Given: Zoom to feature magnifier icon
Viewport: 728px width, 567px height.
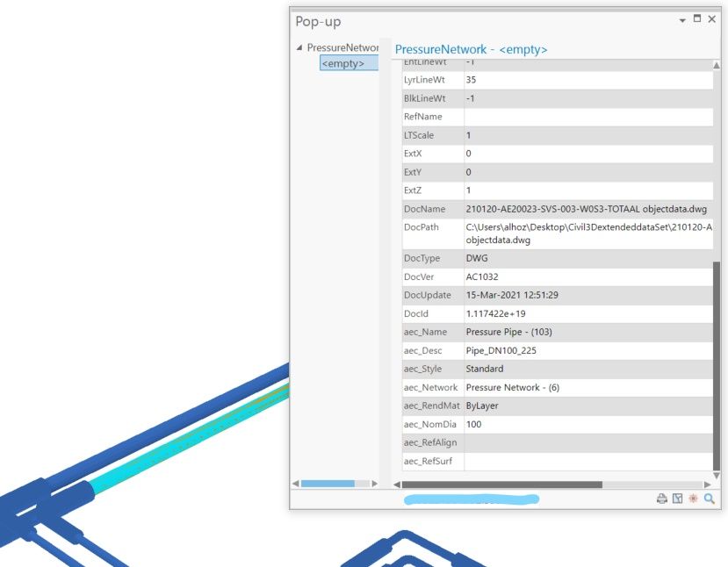Looking at the screenshot, I should coord(709,499).
